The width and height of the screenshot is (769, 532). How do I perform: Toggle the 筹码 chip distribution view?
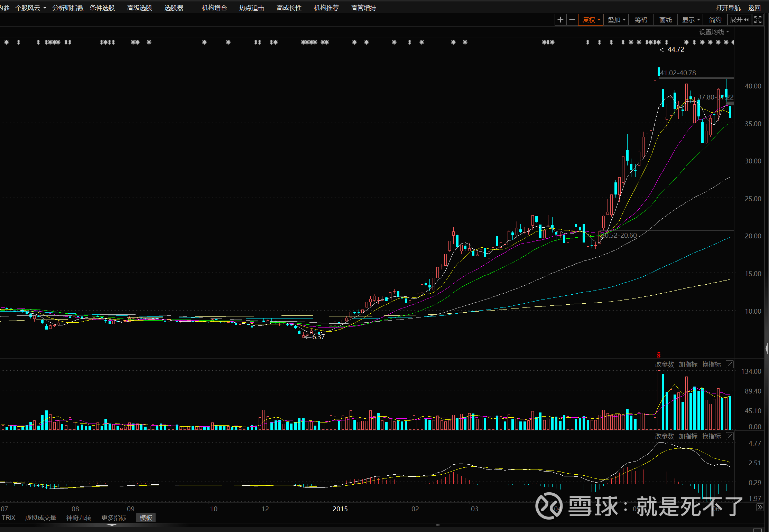click(641, 20)
